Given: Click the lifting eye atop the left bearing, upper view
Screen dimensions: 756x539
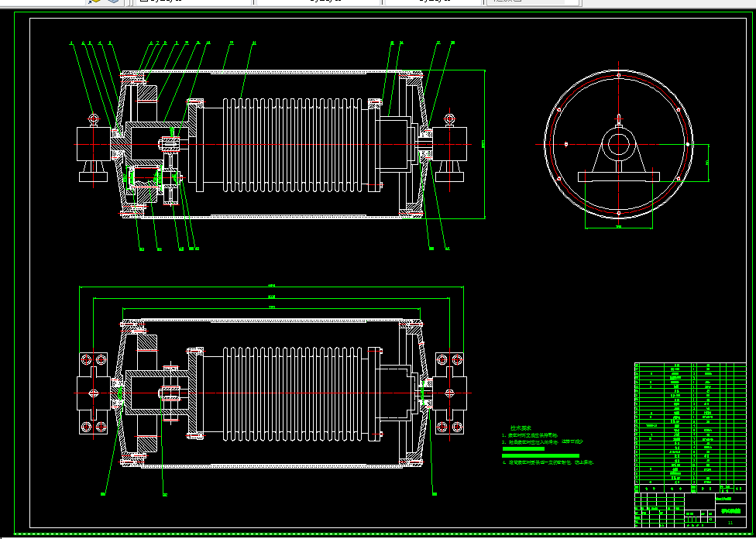Looking at the screenshot, I should click(x=94, y=119).
